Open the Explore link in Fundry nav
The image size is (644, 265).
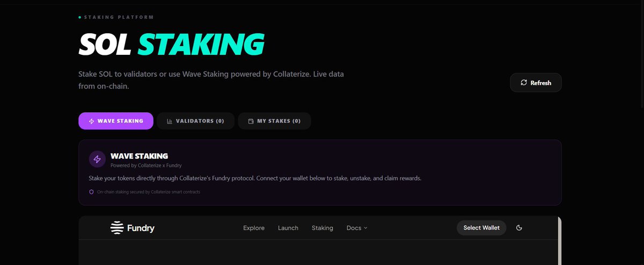point(254,228)
